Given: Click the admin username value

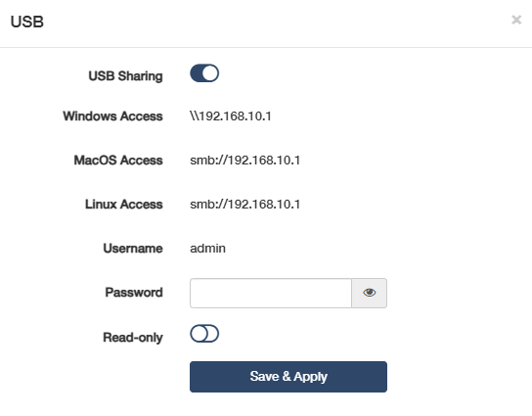Looking at the screenshot, I should click(207, 249).
